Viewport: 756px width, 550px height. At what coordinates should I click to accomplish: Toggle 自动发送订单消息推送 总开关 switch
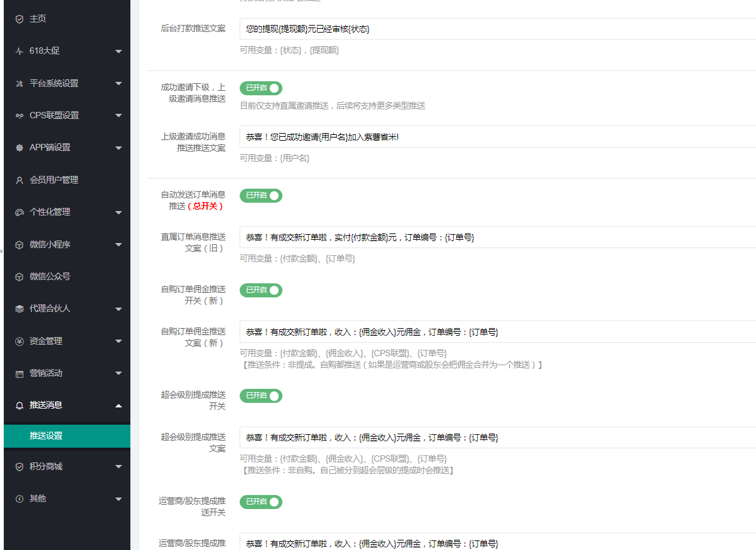[x=261, y=196]
